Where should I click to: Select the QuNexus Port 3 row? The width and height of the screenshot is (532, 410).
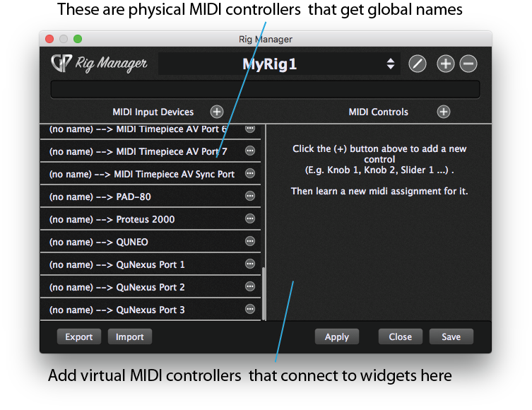coord(150,310)
